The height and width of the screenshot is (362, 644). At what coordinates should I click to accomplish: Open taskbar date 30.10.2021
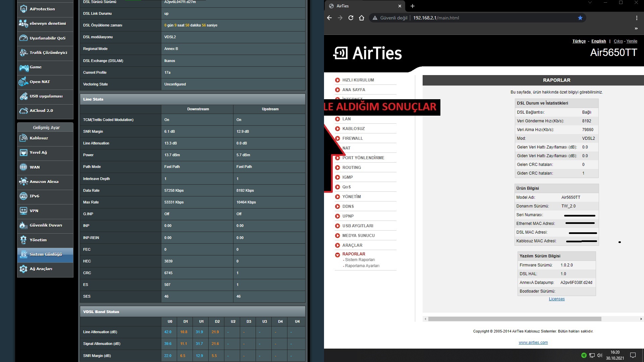click(615, 358)
